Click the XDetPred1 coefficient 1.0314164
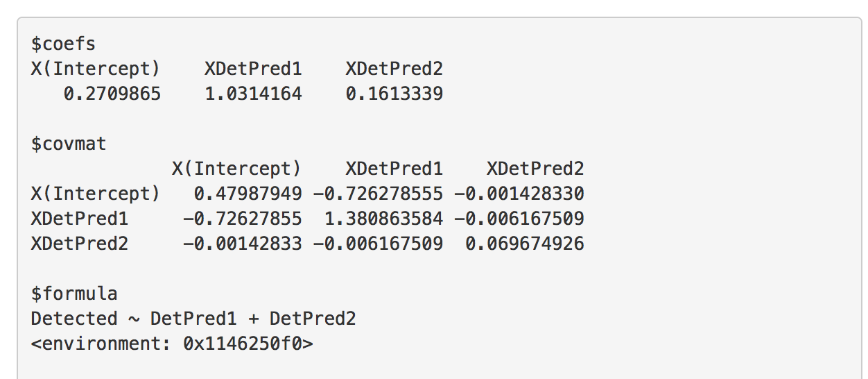This screenshot has width=868, height=379. pyautogui.click(x=253, y=94)
